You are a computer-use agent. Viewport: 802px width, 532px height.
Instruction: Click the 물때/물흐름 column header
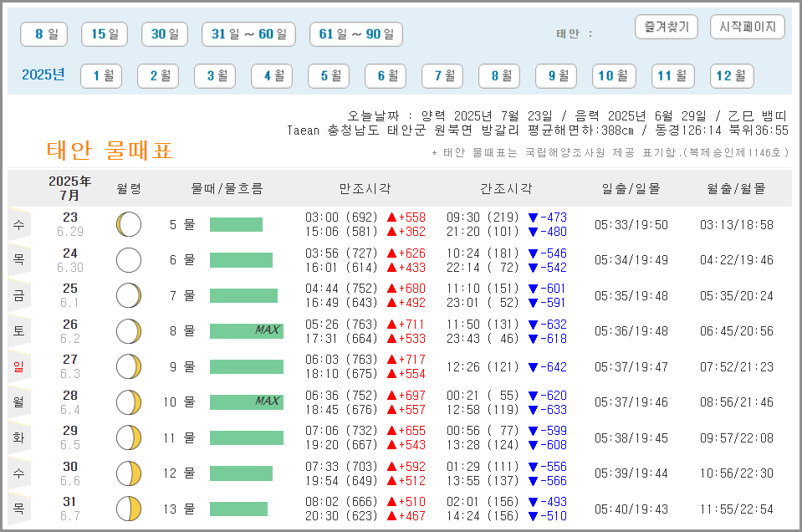click(227, 189)
